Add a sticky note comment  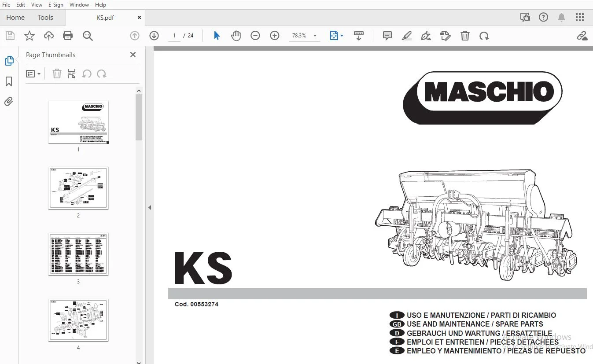click(387, 36)
